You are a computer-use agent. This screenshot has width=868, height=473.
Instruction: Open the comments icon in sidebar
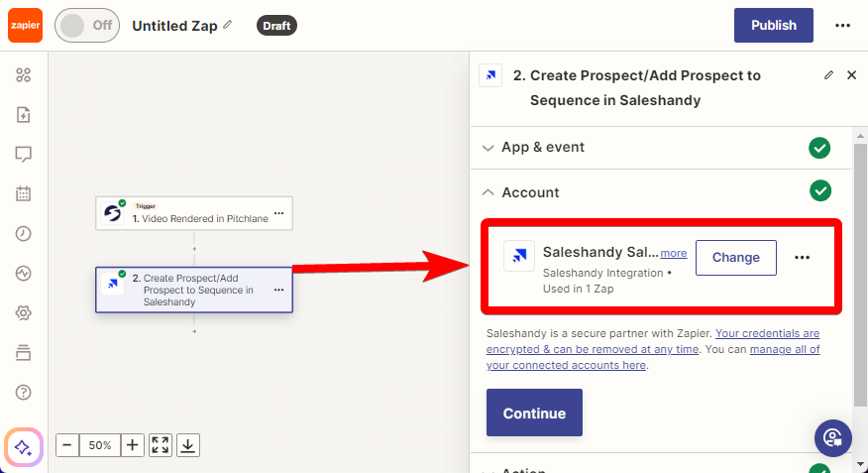coord(23,154)
